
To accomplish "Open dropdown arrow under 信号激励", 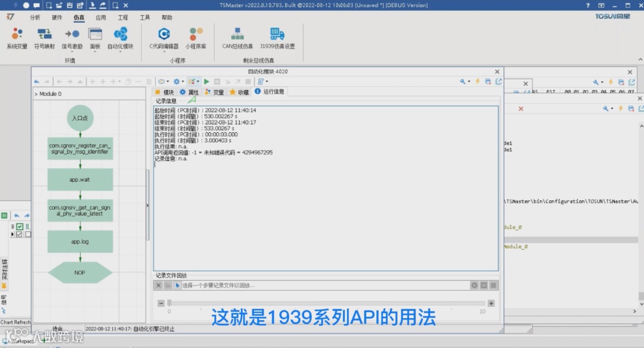I will pos(72,52).
